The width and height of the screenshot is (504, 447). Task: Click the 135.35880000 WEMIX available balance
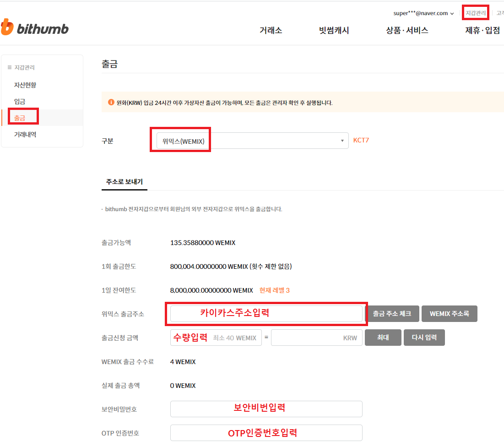coord(203,243)
